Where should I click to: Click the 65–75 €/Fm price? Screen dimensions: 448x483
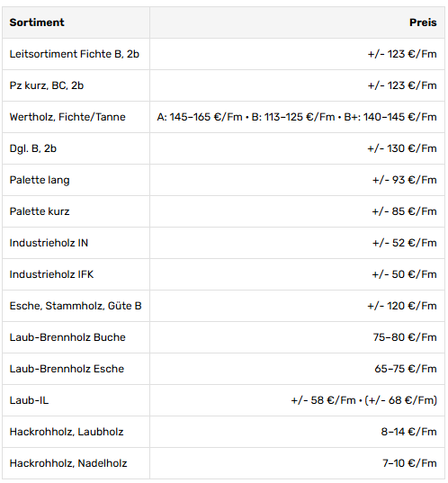coord(406,369)
